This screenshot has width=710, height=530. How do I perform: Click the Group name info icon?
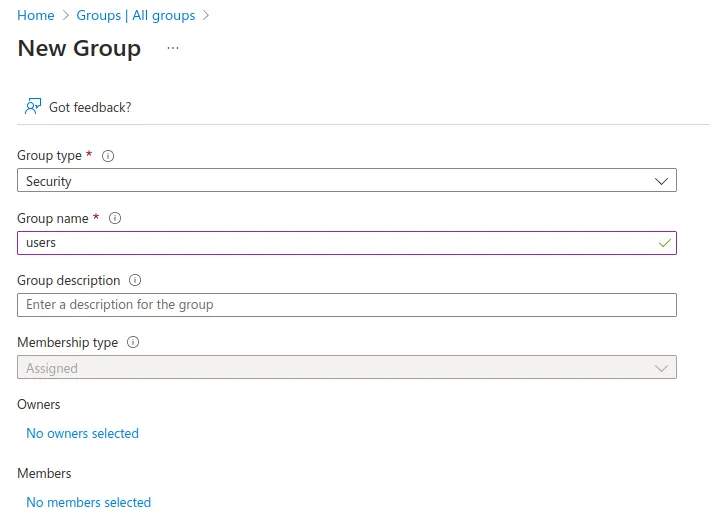pos(114,218)
